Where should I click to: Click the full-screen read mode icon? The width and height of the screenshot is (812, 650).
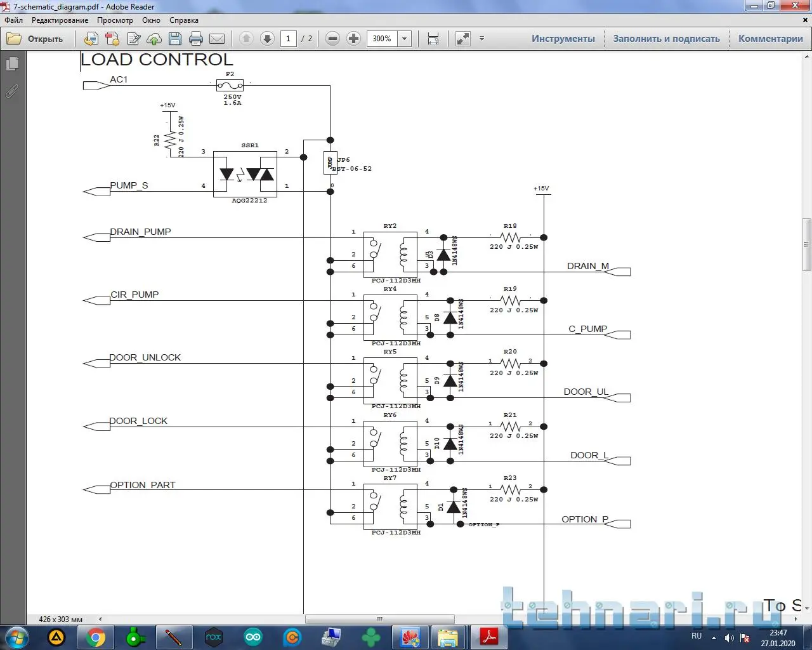[x=463, y=39]
